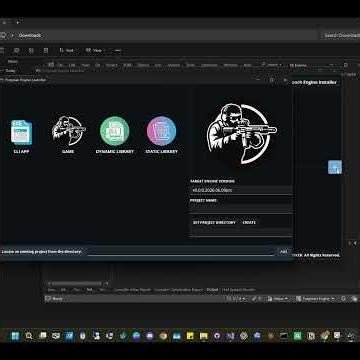Open Visual Studio from the taskbar
This screenshot has height=360, width=360.
tap(230, 336)
